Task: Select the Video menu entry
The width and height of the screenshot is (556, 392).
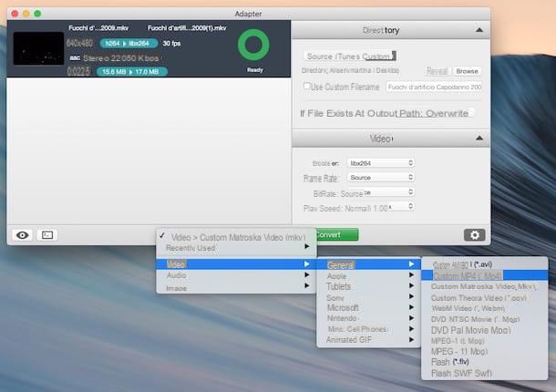Action: click(x=236, y=264)
